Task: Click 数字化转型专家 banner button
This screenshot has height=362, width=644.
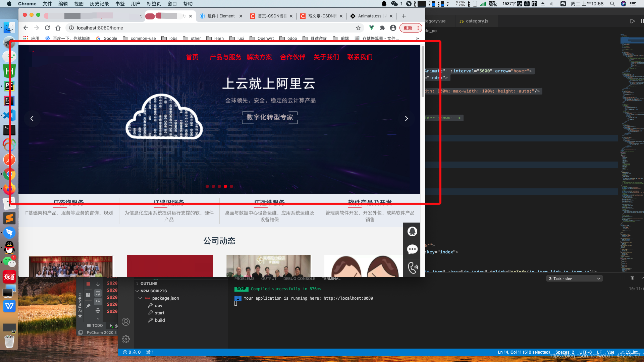Action: pyautogui.click(x=270, y=117)
